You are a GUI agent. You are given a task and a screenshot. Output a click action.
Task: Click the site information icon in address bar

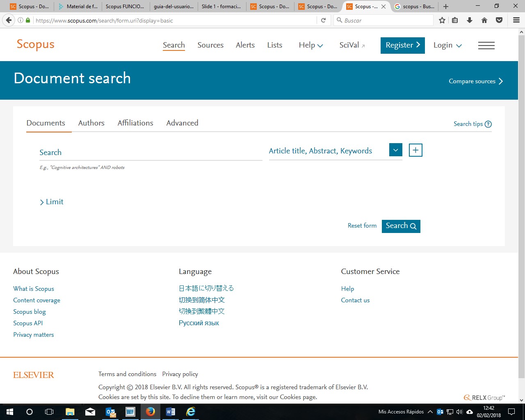[21, 20]
